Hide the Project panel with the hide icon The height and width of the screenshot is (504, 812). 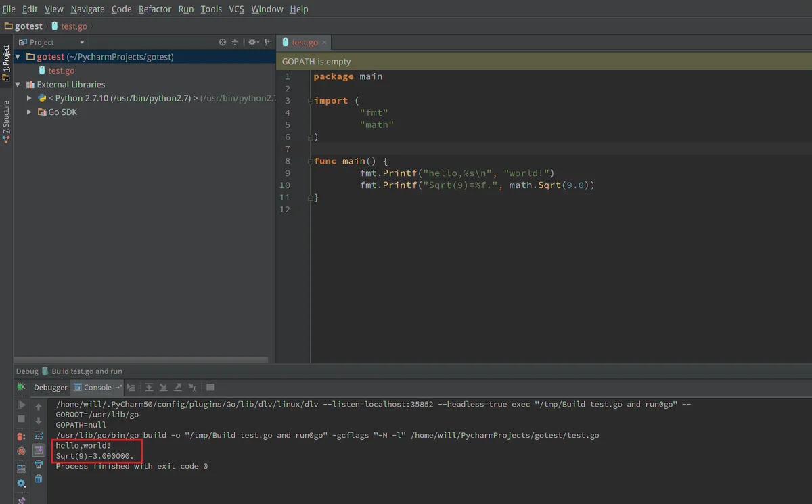[267, 42]
